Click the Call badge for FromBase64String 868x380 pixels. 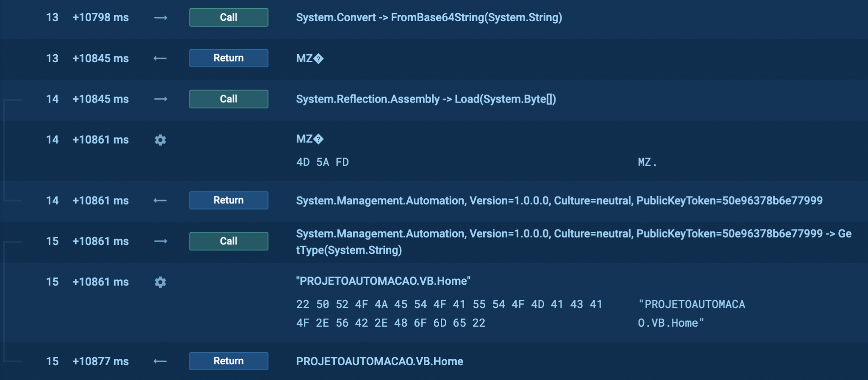(x=228, y=17)
